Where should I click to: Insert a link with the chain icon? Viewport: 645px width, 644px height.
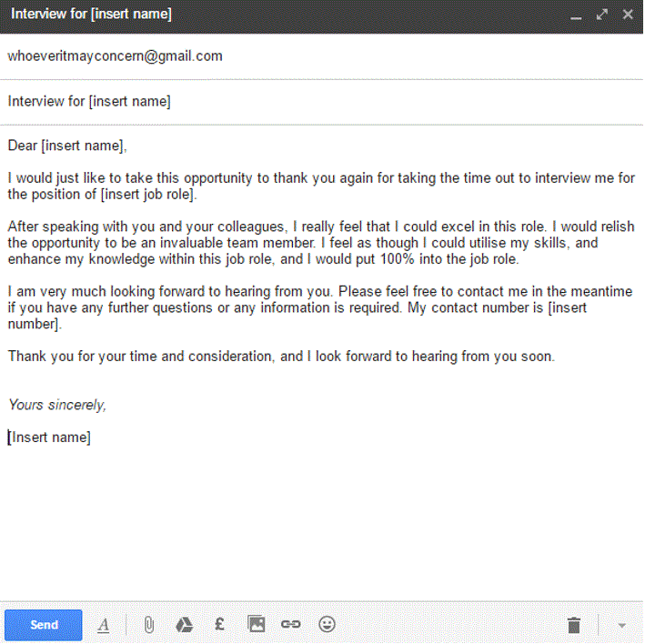click(x=291, y=625)
